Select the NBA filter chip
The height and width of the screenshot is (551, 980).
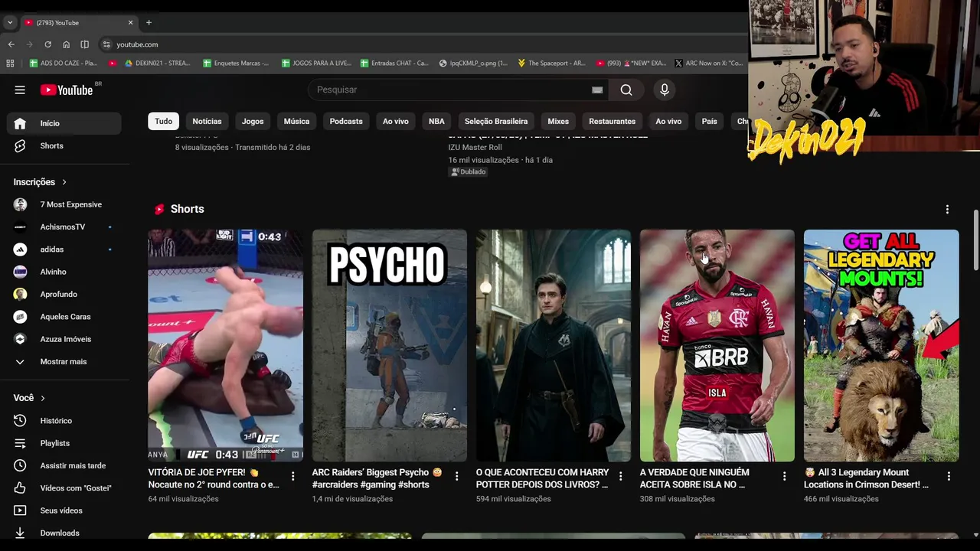pyautogui.click(x=436, y=121)
